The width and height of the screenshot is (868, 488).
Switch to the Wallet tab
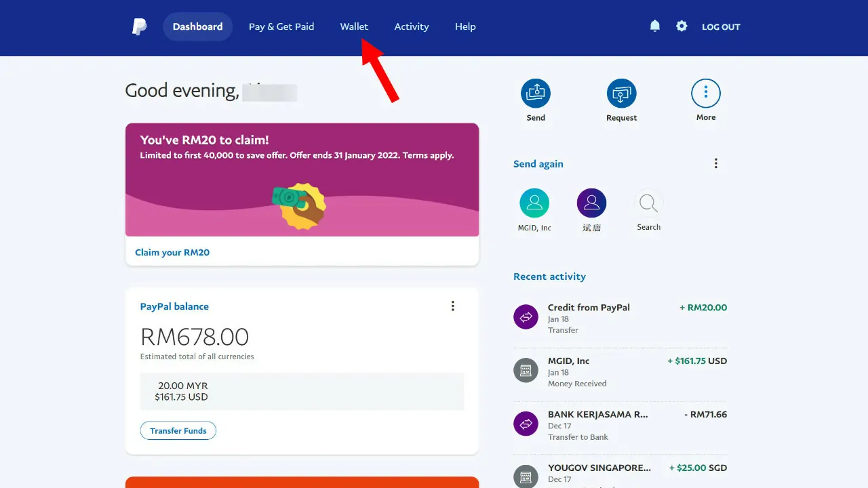tap(354, 26)
